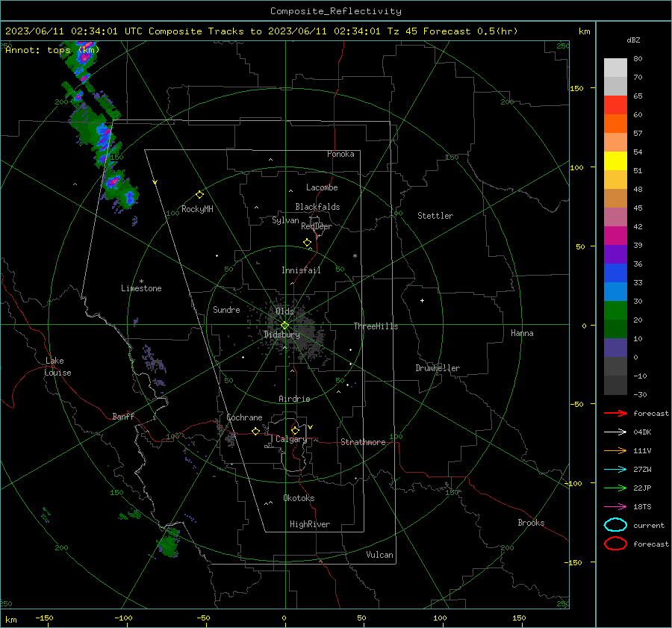The width and height of the screenshot is (672, 628).
Task: Select yellow diamond marker below RedDeer
Action: click(308, 243)
